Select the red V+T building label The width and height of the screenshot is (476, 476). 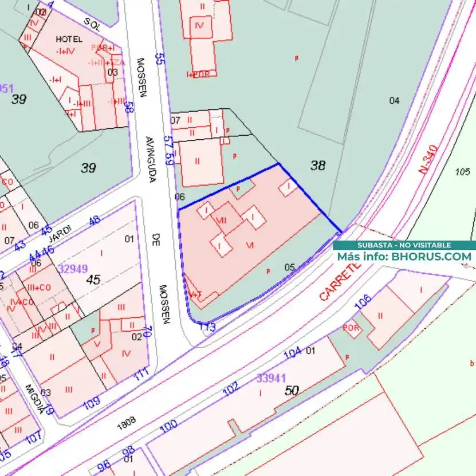(x=195, y=294)
